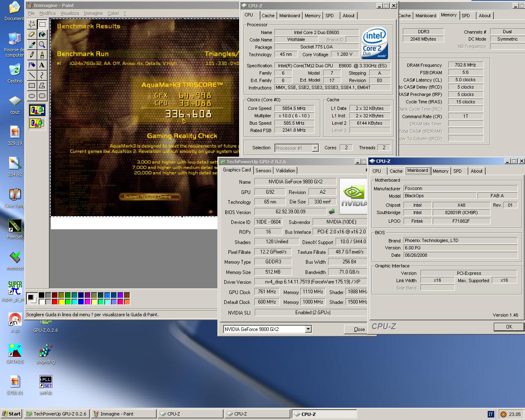The width and height of the screenshot is (525, 420).
Task: Open the Immagine menu in Paint
Action: point(94,13)
